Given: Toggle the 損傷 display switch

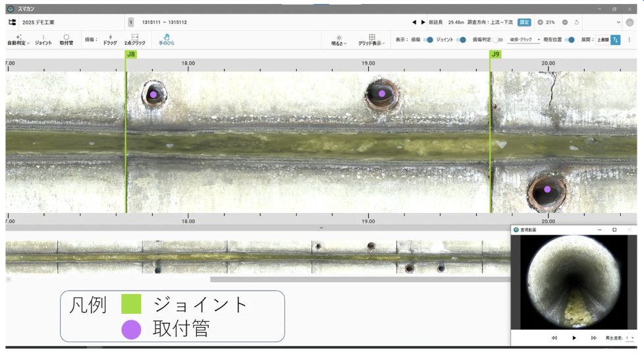Looking at the screenshot, I should click(428, 40).
